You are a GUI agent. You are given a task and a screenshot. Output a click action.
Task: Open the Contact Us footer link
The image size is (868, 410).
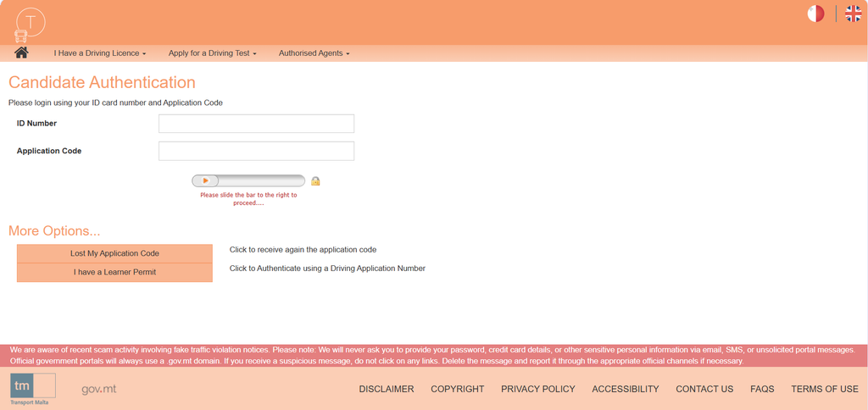point(704,389)
